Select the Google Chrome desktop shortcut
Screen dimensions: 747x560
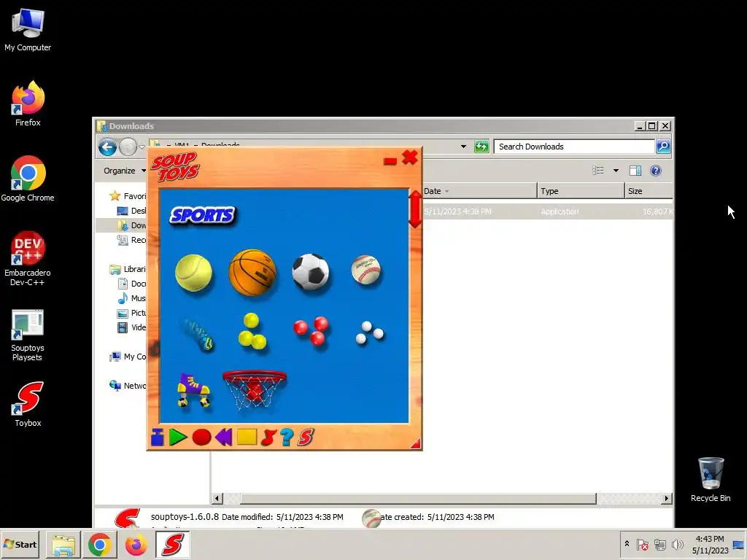click(x=28, y=179)
